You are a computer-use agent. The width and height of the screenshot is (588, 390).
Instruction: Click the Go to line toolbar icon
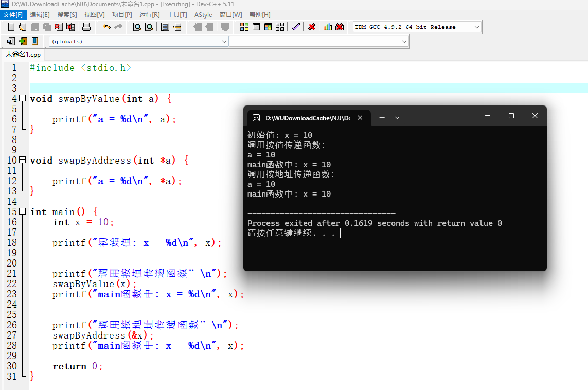[x=177, y=27]
